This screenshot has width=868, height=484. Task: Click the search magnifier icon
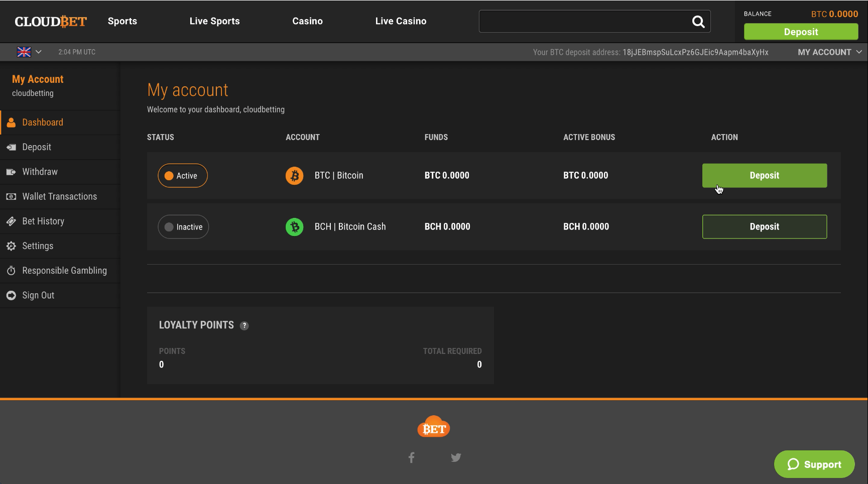pyautogui.click(x=698, y=22)
